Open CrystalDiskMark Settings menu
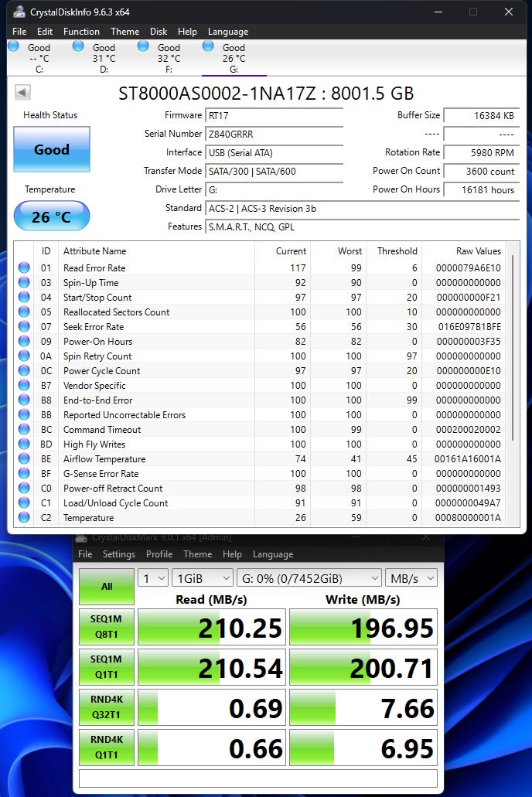Screen dimensions: 532x797 pyautogui.click(x=119, y=554)
